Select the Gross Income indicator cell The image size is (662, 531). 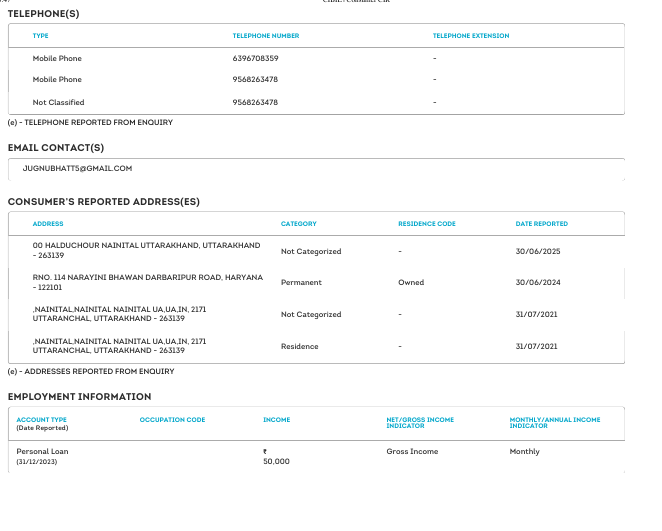(412, 451)
